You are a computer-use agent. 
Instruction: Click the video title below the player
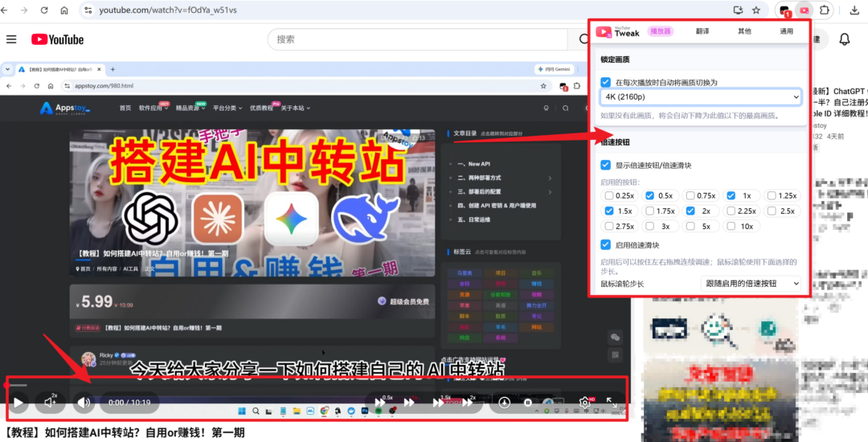[125, 432]
